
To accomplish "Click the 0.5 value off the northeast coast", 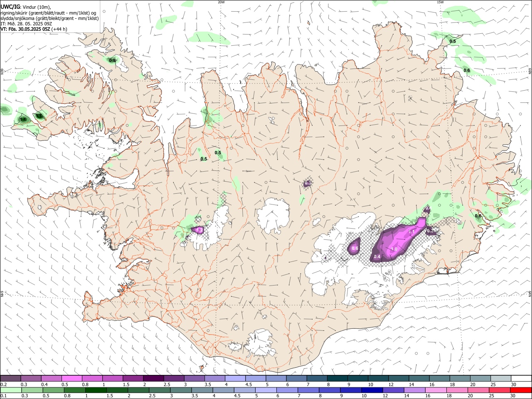I will [453, 42].
